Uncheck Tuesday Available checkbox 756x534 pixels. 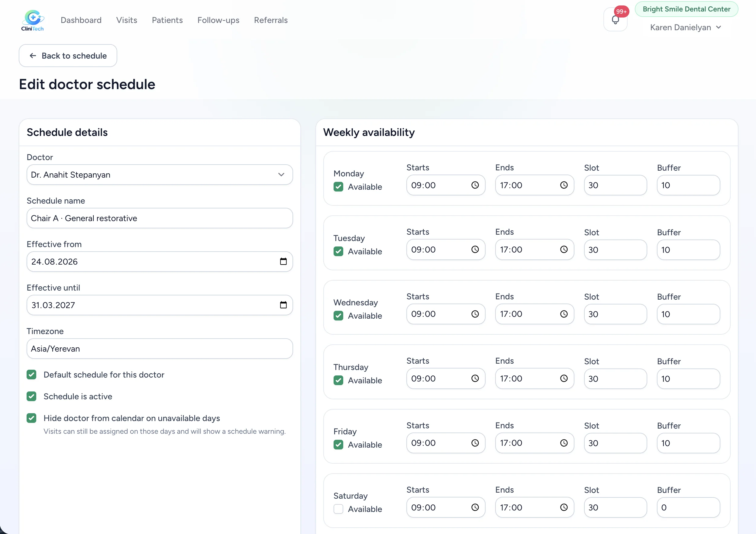point(338,251)
